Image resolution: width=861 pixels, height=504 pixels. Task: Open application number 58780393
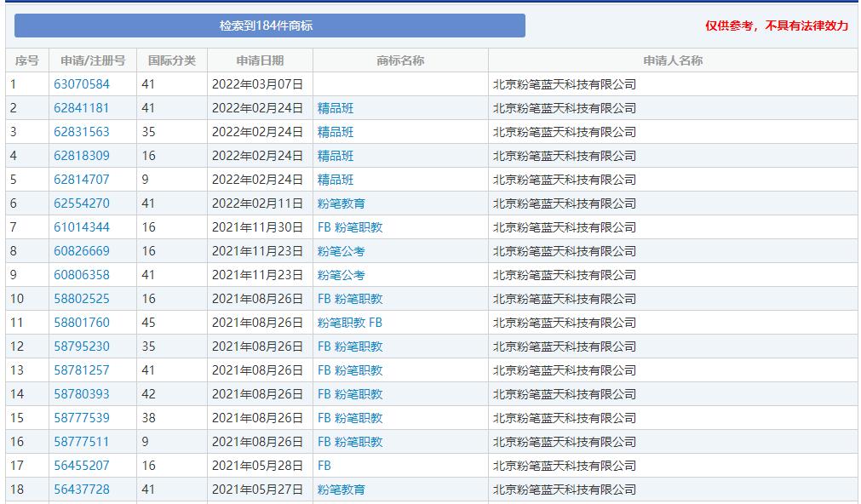pos(82,394)
